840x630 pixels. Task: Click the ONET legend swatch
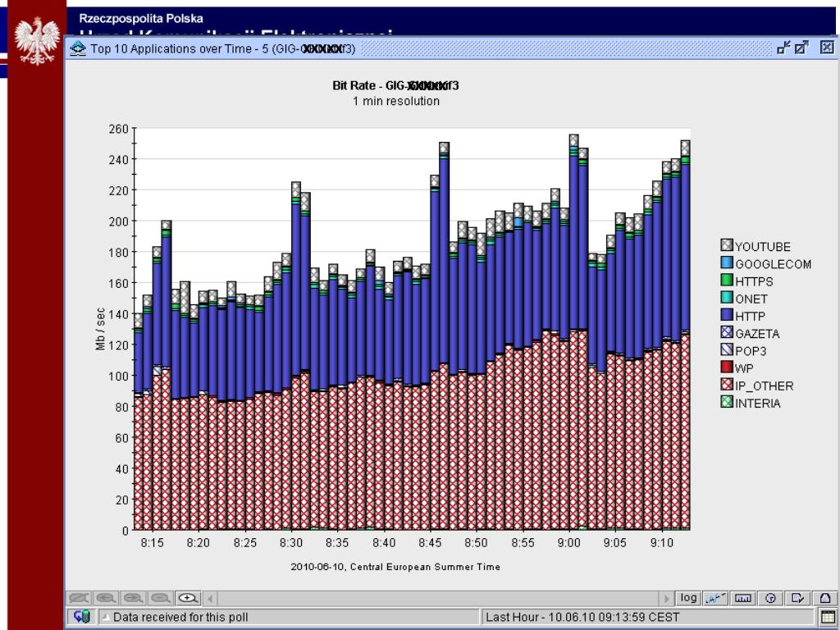click(727, 297)
